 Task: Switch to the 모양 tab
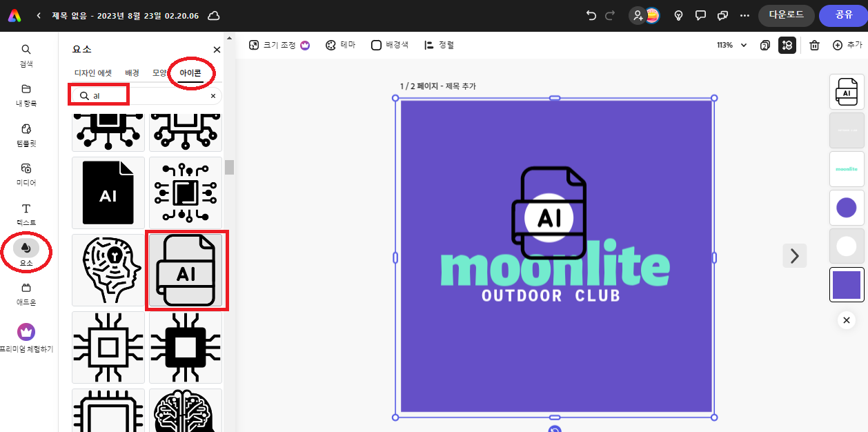point(159,72)
